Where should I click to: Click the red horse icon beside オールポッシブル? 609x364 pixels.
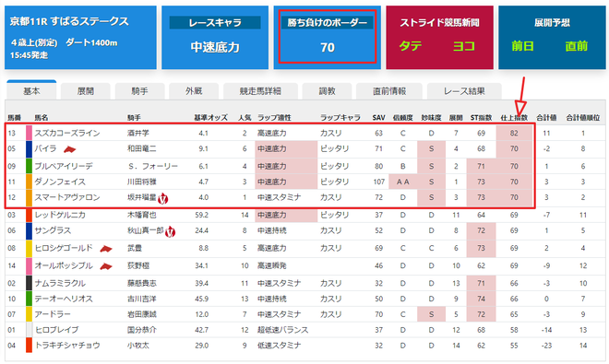[x=105, y=266]
